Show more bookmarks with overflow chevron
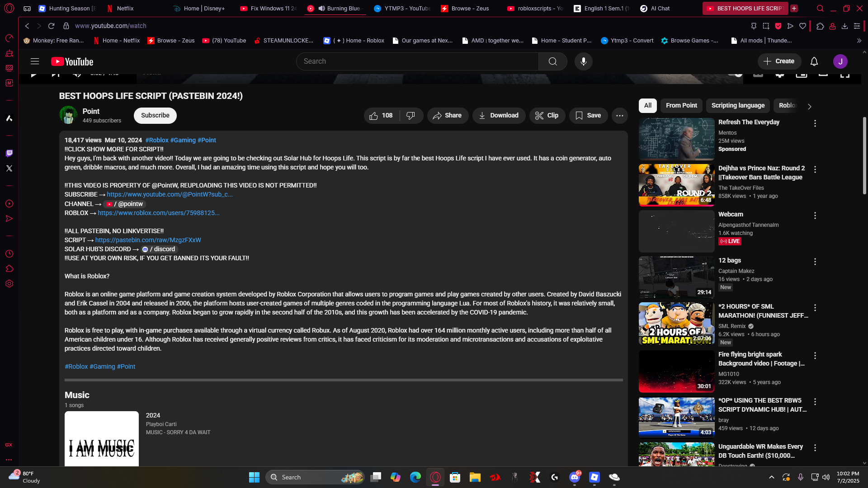 point(859,41)
